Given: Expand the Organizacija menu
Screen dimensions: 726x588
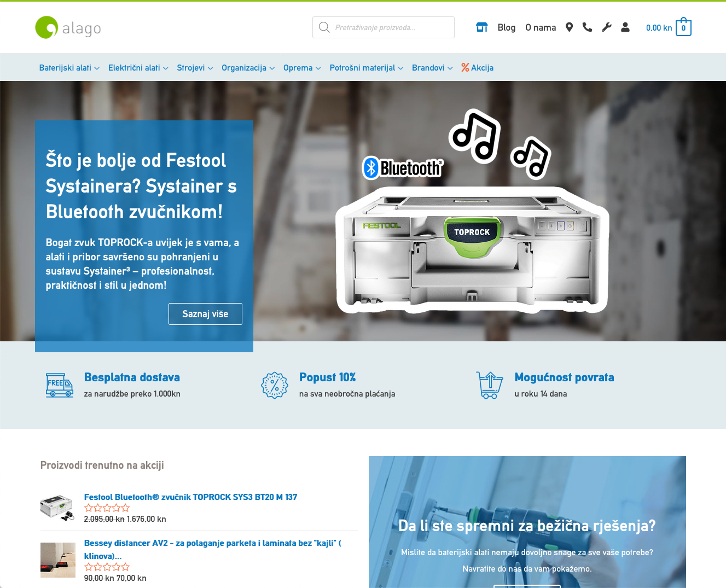Looking at the screenshot, I should click(x=248, y=68).
